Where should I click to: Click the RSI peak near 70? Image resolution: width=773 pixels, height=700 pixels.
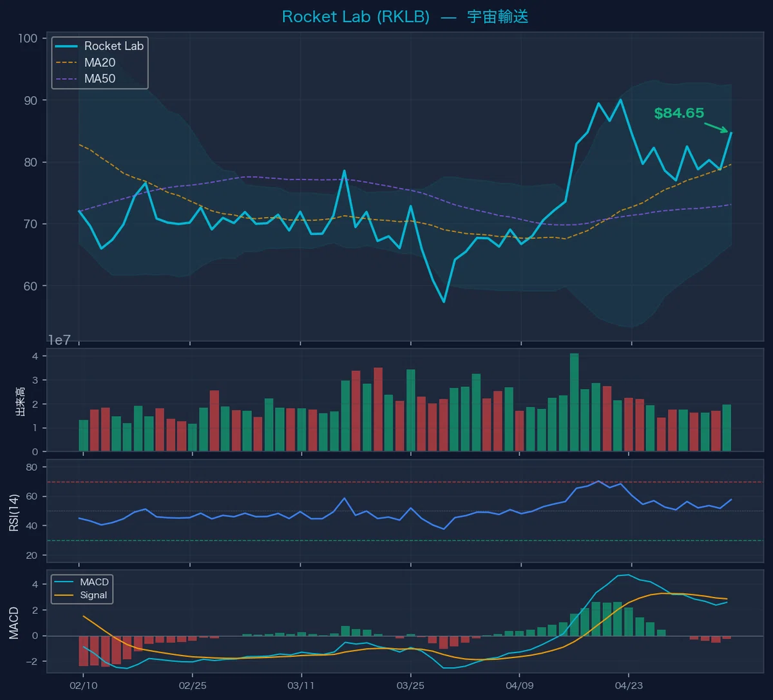pos(598,481)
